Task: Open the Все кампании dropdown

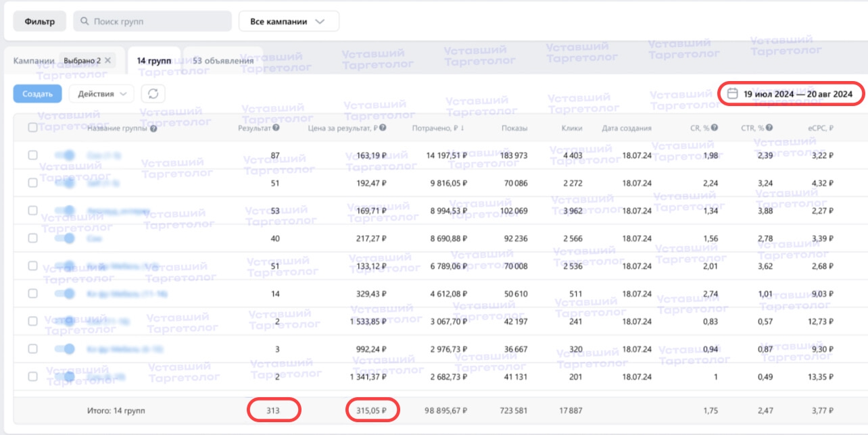Action: pos(289,22)
